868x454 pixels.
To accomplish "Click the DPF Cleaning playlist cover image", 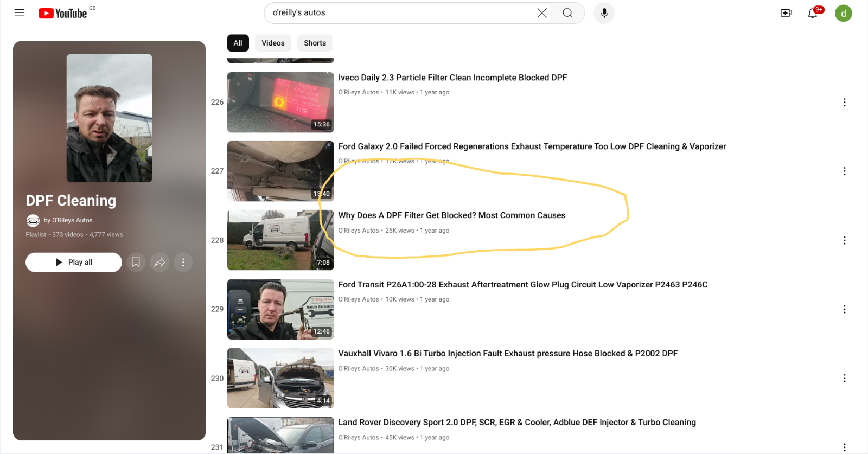I will tap(110, 118).
